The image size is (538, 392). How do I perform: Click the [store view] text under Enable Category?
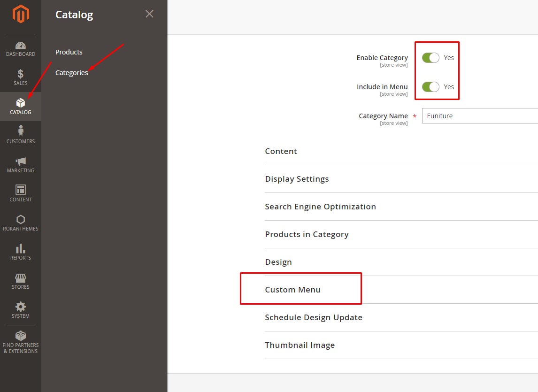pyautogui.click(x=394, y=65)
